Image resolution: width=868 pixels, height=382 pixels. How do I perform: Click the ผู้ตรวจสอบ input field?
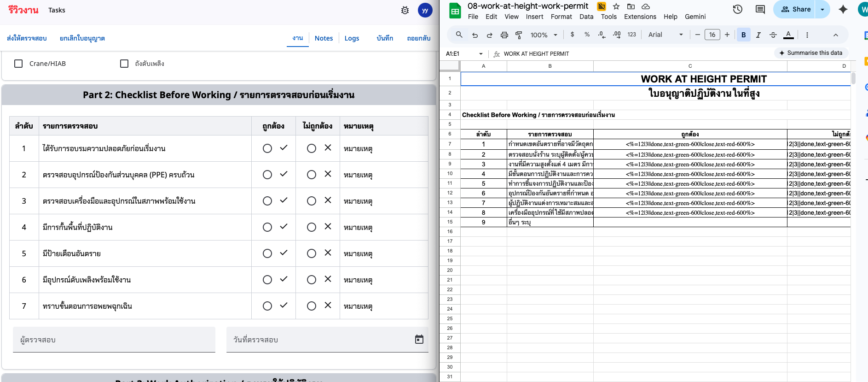(114, 340)
